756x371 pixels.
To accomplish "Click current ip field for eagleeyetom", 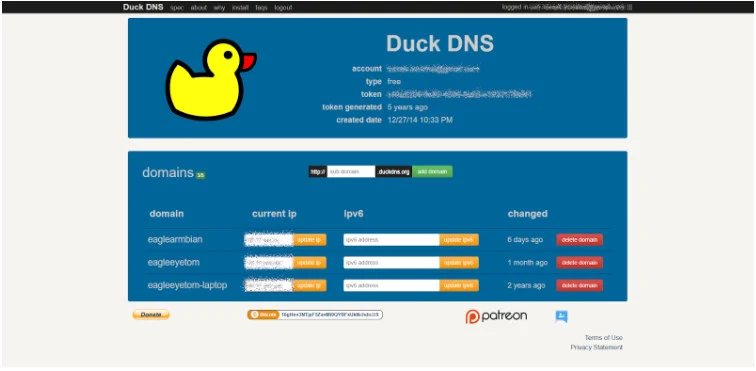I will pos(269,262).
